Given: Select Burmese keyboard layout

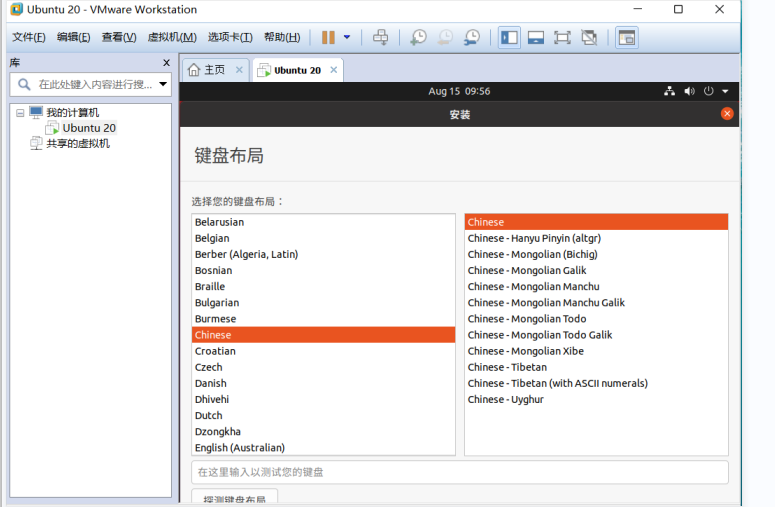Looking at the screenshot, I should 323,319.
